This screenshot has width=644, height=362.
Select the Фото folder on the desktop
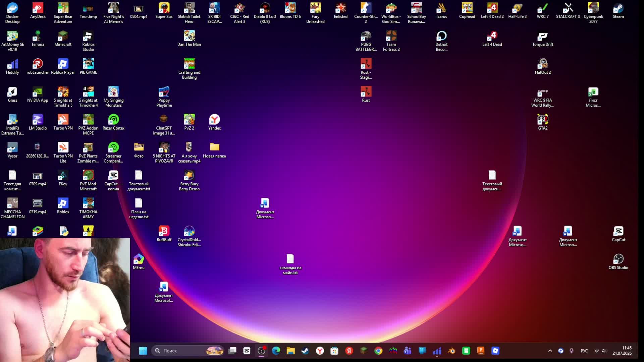click(x=139, y=150)
